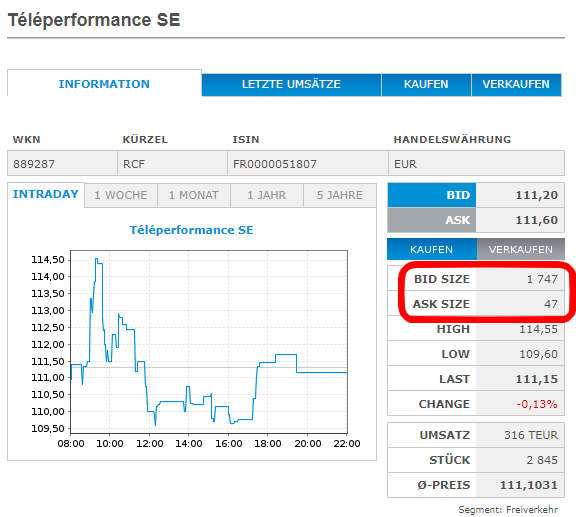Click the CHANGE value -0,13%
This screenshot has height=517, width=576.
pyautogui.click(x=537, y=404)
